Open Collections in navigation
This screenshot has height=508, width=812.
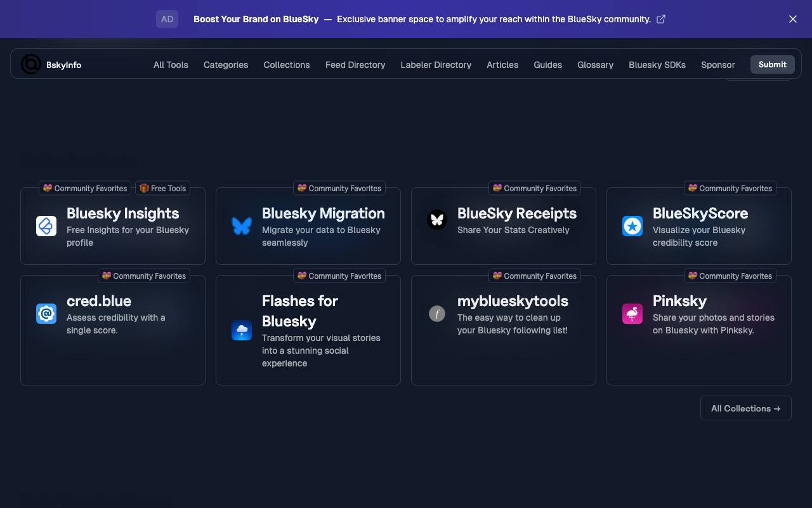(287, 65)
